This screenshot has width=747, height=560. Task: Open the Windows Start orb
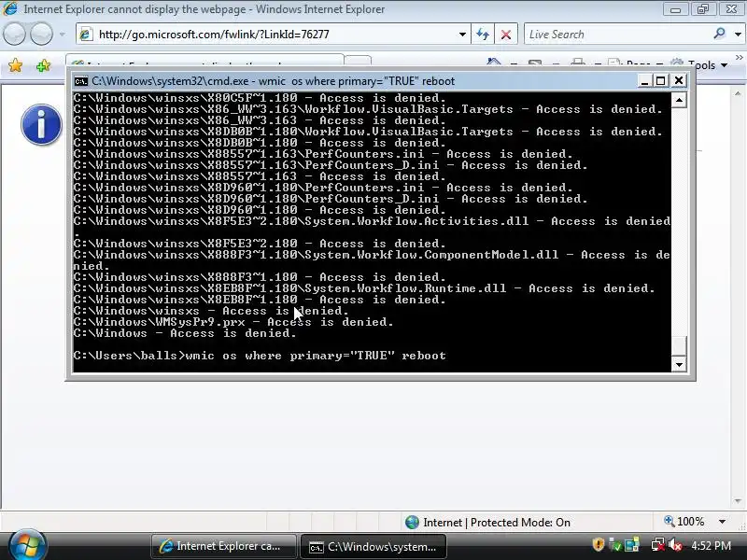click(x=27, y=545)
